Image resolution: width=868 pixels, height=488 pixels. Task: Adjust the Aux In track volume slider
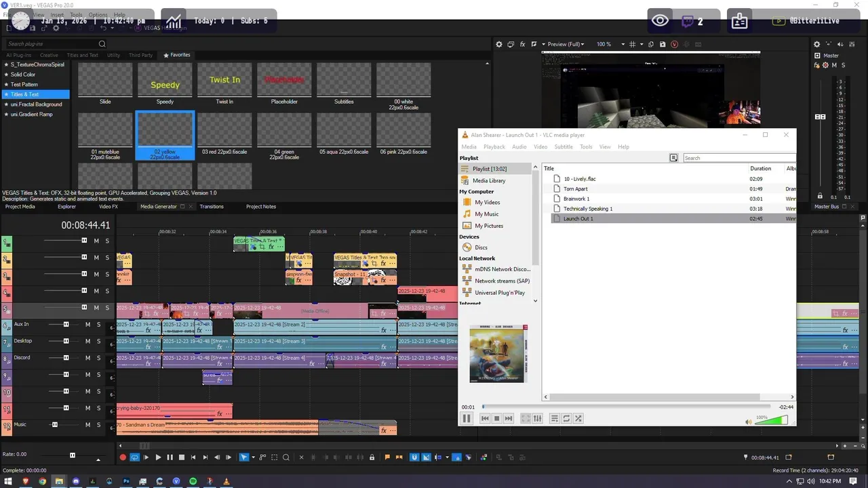(x=66, y=324)
